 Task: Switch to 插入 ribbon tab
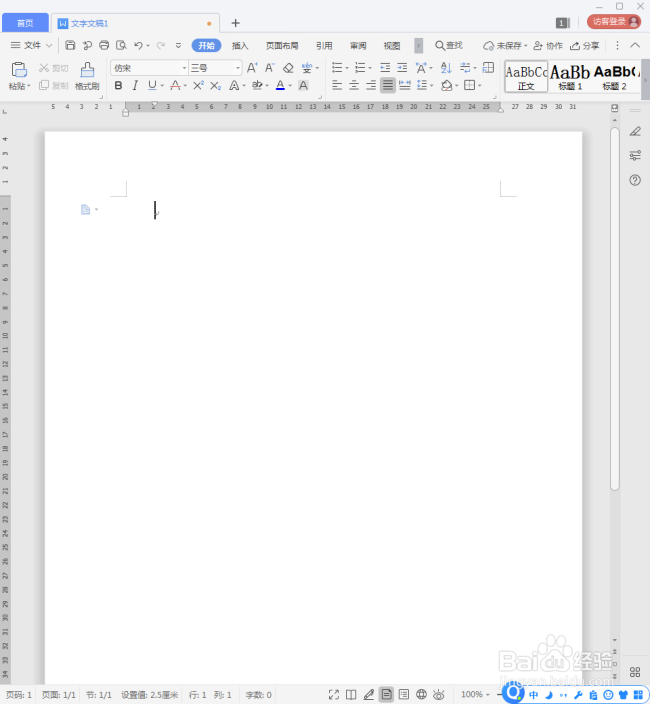240,45
